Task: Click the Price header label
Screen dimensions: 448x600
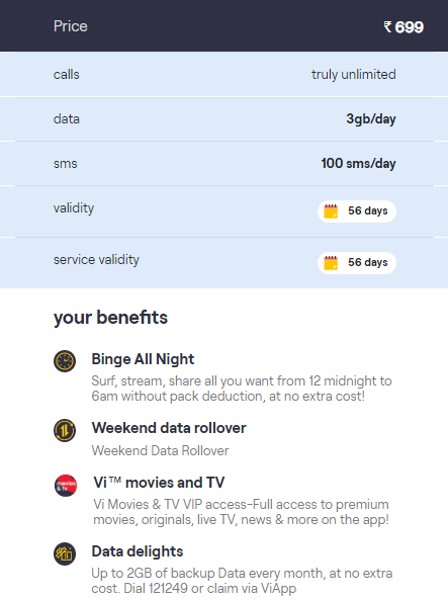Action: click(x=70, y=26)
